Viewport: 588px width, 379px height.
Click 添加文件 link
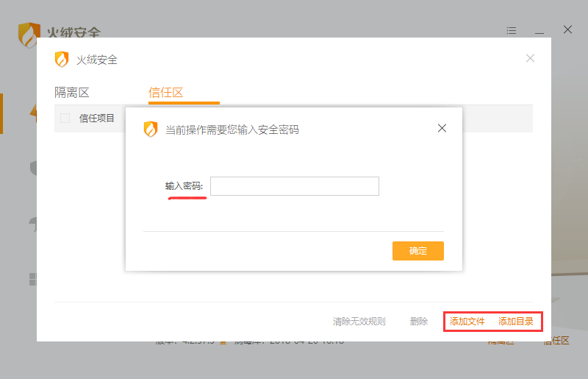467,322
